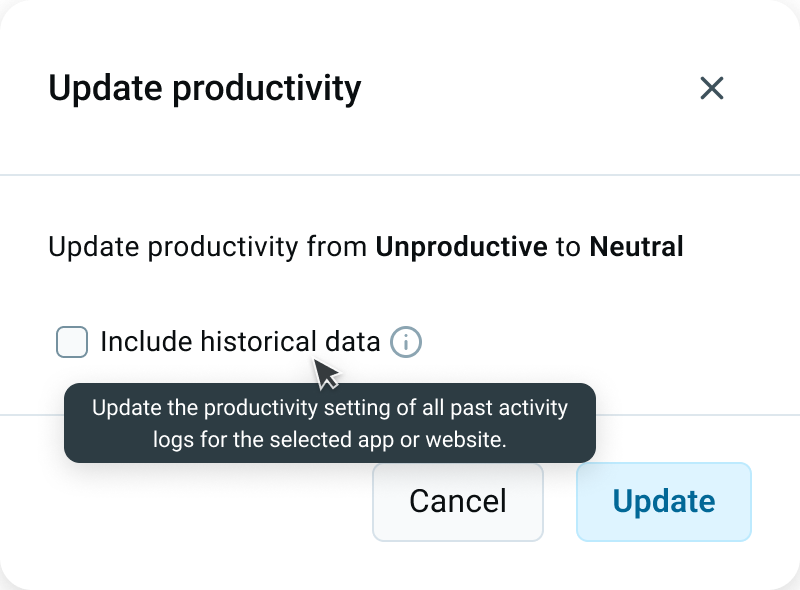Dismiss the dialog using the X icon
Viewport: 800px width, 590px height.
[x=712, y=88]
